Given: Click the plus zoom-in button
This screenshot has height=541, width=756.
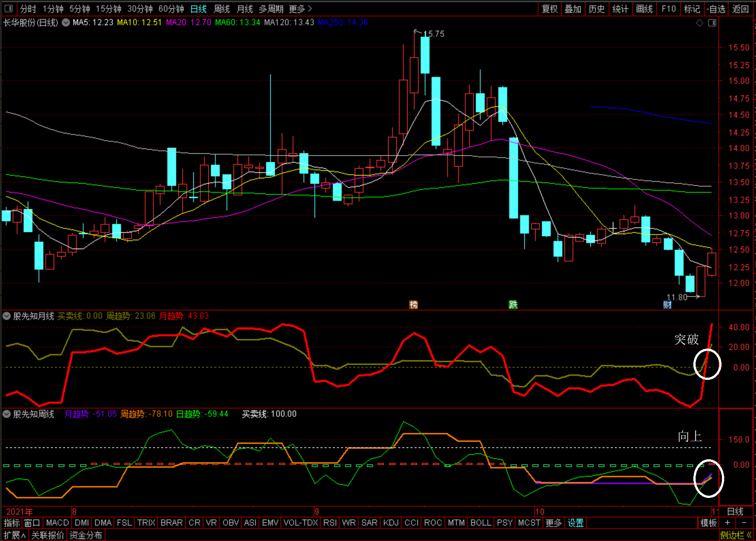Looking at the screenshot, I should tap(727, 523).
